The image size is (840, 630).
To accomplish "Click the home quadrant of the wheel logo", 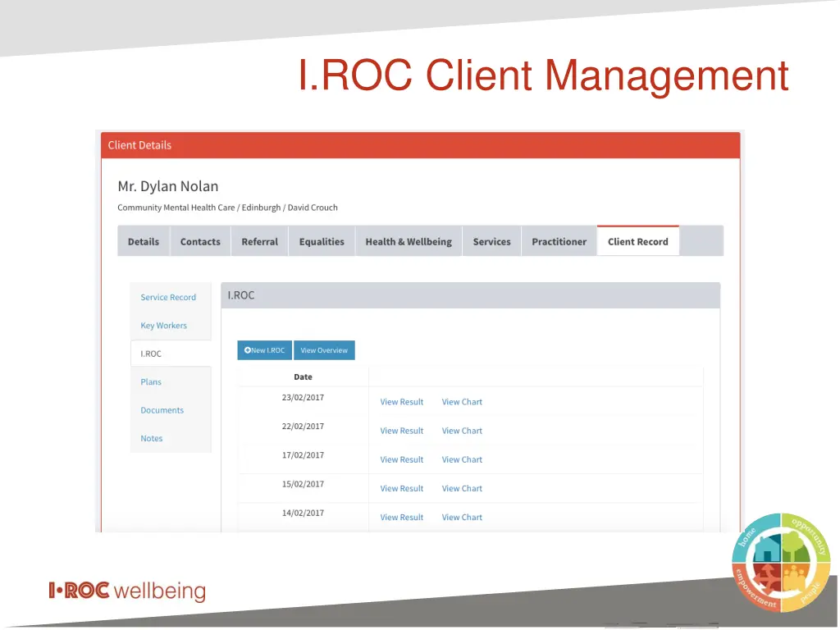I will pyautogui.click(x=756, y=538).
